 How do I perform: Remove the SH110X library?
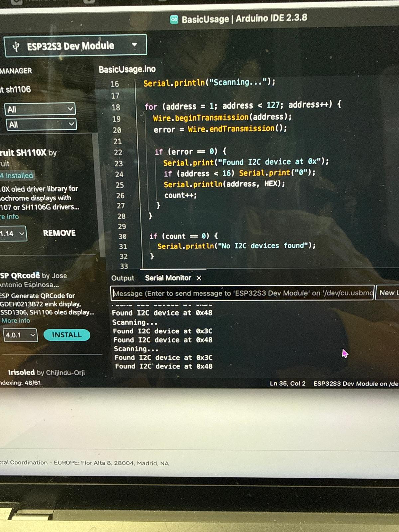(x=59, y=233)
